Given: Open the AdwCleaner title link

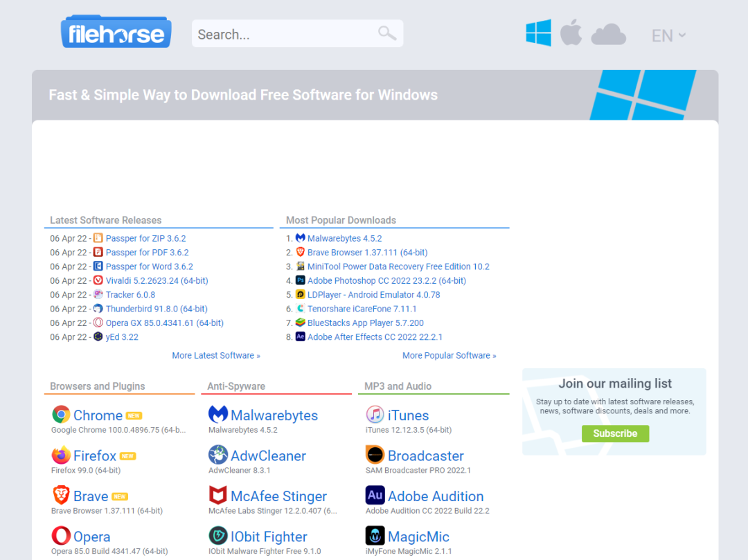Looking at the screenshot, I should [268, 455].
